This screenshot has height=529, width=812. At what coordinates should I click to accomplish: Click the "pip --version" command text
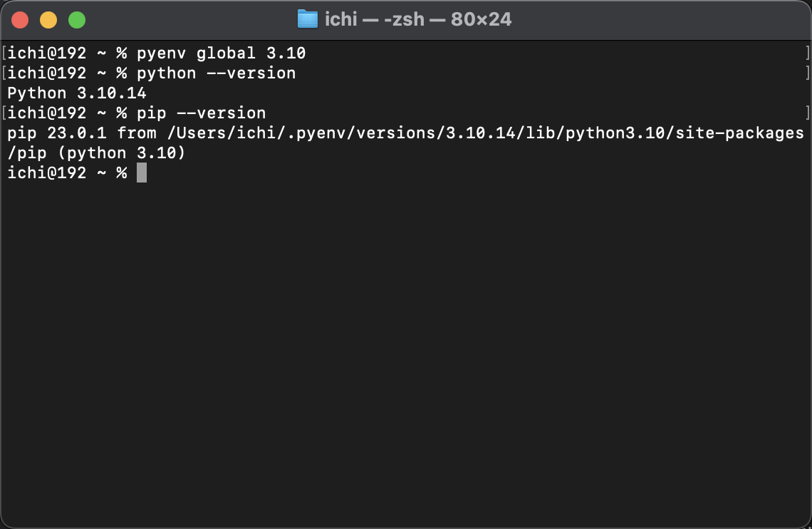(201, 113)
